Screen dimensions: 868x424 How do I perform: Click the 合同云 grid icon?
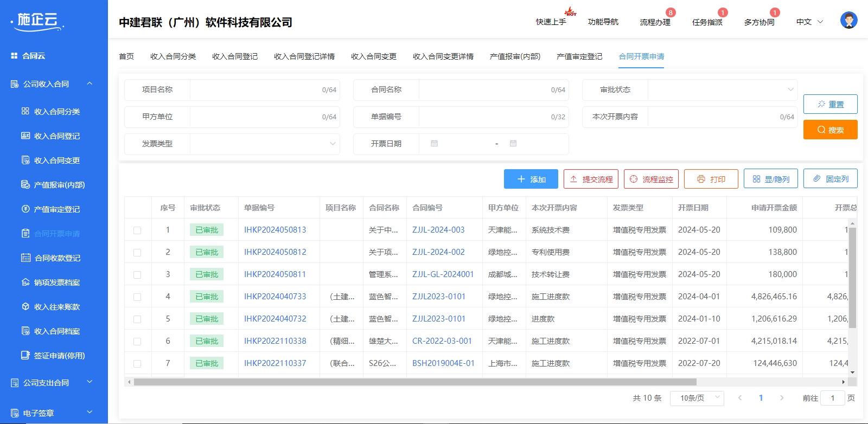click(14, 56)
